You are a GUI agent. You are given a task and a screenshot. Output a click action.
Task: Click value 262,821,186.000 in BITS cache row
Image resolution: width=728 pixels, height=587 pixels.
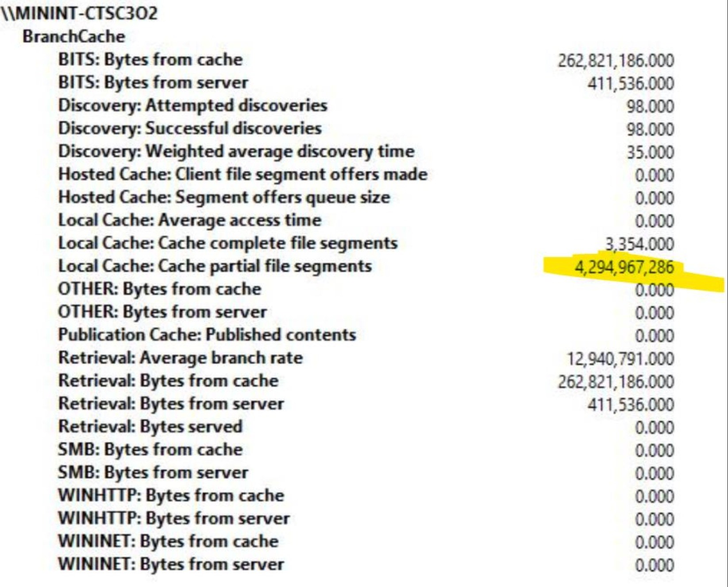coord(616,61)
